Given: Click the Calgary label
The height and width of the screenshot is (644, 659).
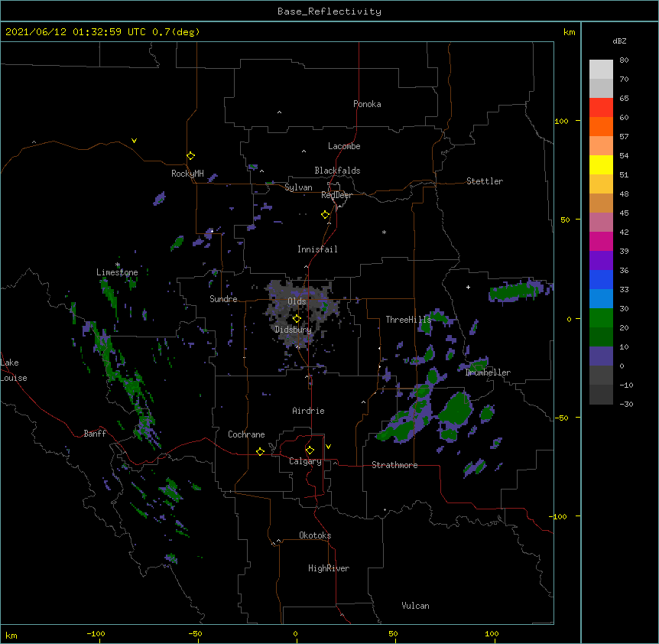Looking at the screenshot, I should 305,461.
